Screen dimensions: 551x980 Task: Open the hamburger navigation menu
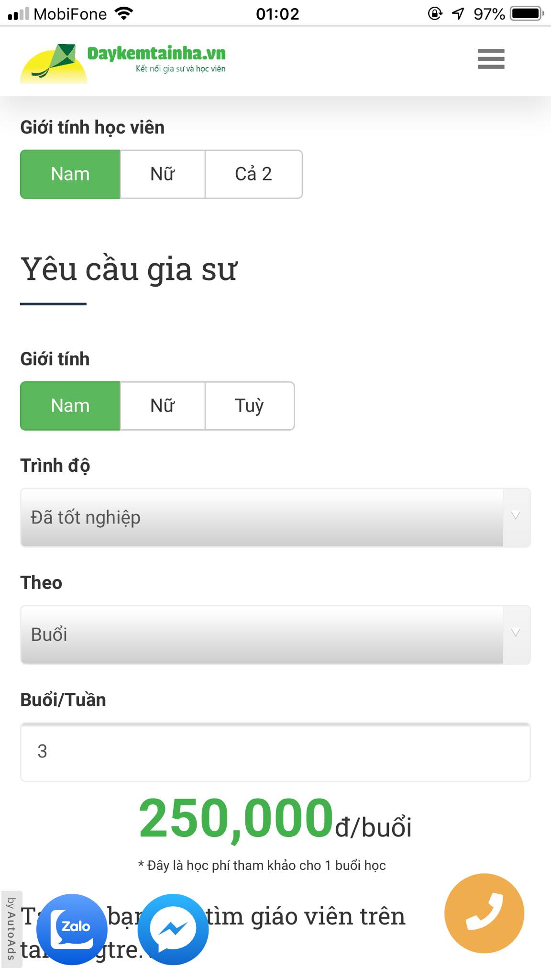(491, 60)
